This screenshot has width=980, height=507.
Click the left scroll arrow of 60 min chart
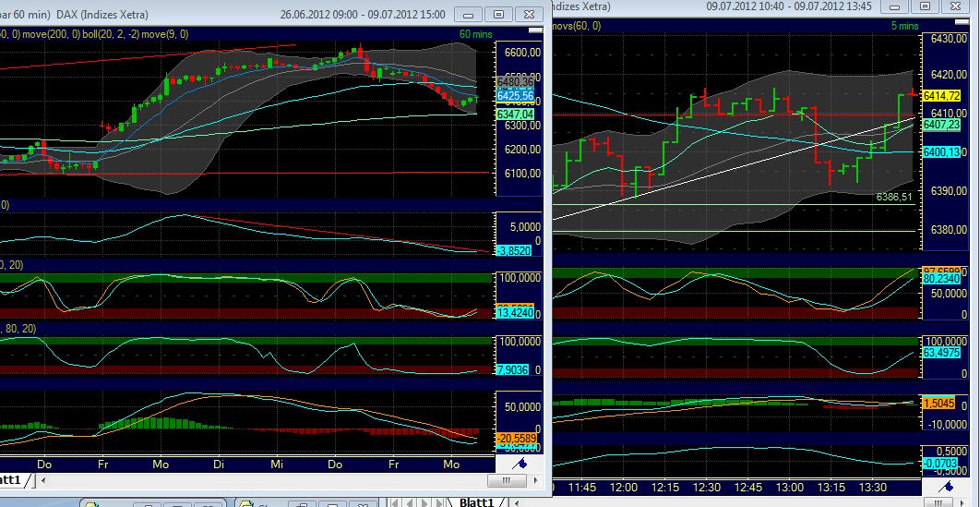[x=42, y=480]
